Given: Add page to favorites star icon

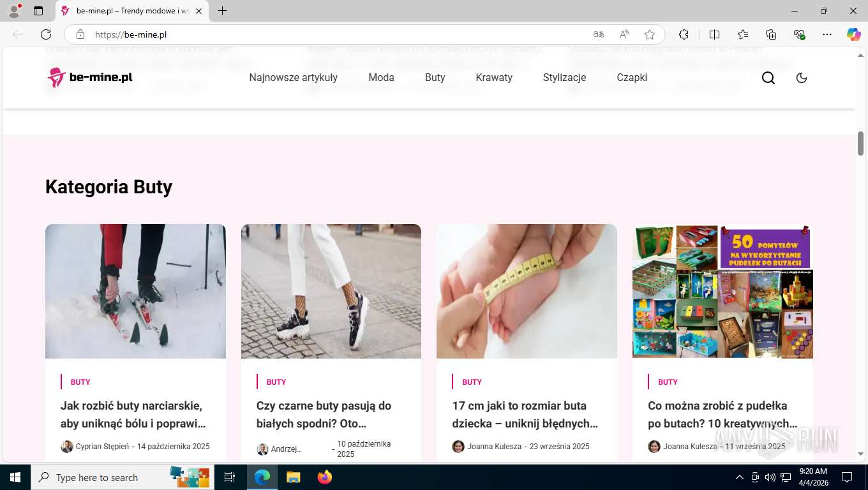Looking at the screenshot, I should tap(650, 34).
